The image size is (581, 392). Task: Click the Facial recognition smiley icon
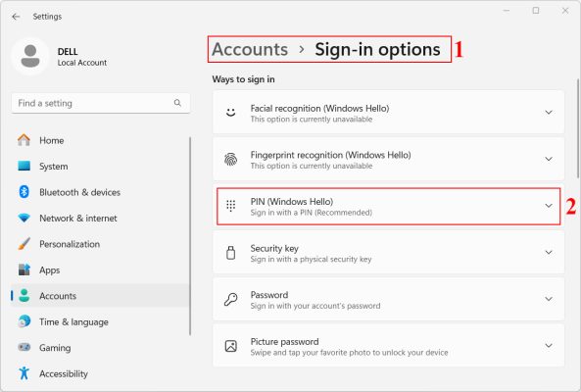click(x=231, y=113)
